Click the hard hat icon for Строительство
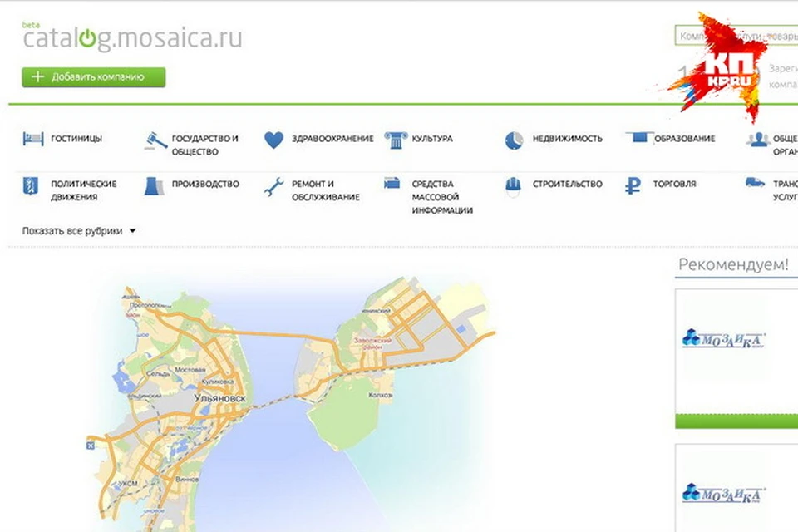The width and height of the screenshot is (798, 532). [x=514, y=185]
